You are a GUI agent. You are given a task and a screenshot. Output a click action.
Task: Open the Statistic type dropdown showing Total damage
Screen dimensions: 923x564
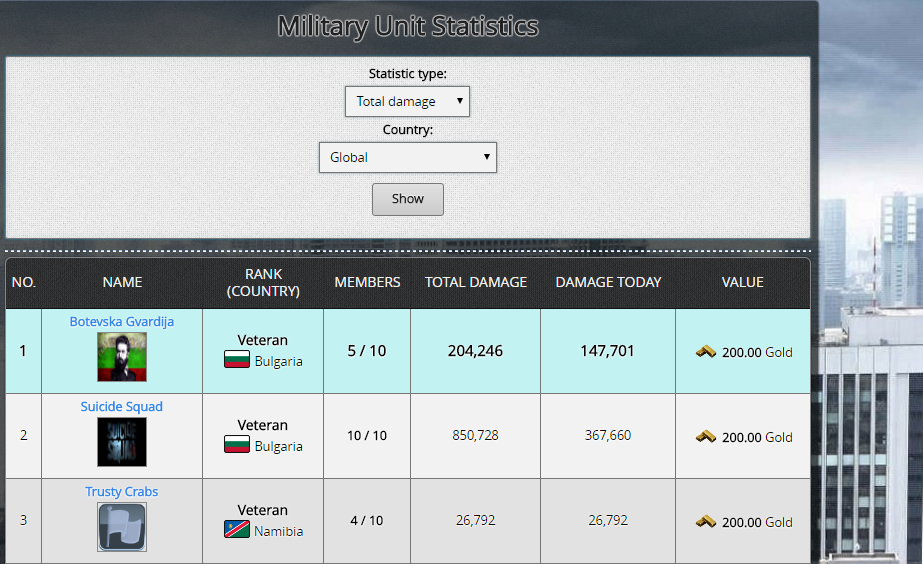coord(407,101)
